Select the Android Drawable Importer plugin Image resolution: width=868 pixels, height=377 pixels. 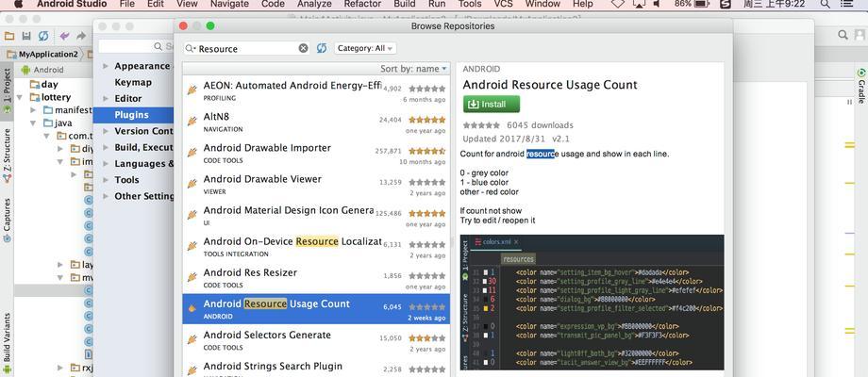[316, 154]
